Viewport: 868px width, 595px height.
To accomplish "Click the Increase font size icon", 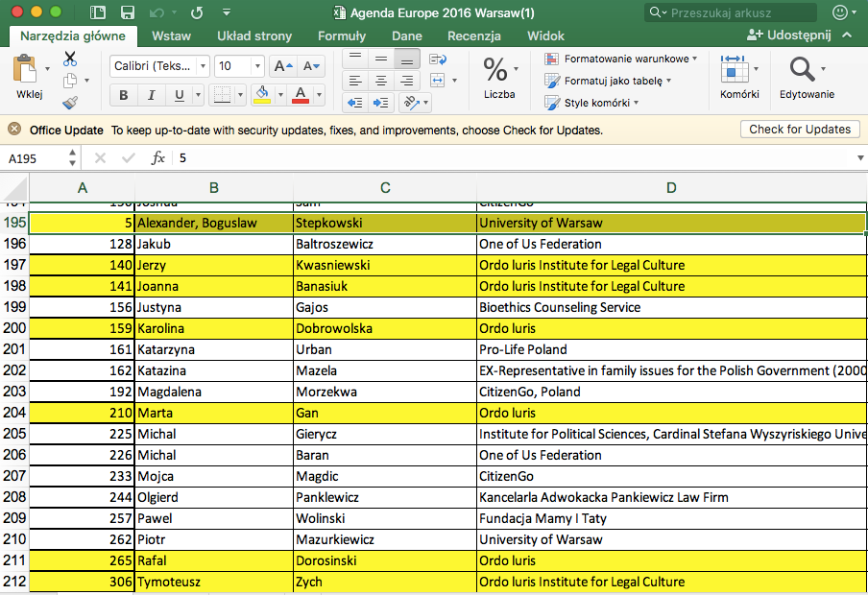I will [282, 66].
